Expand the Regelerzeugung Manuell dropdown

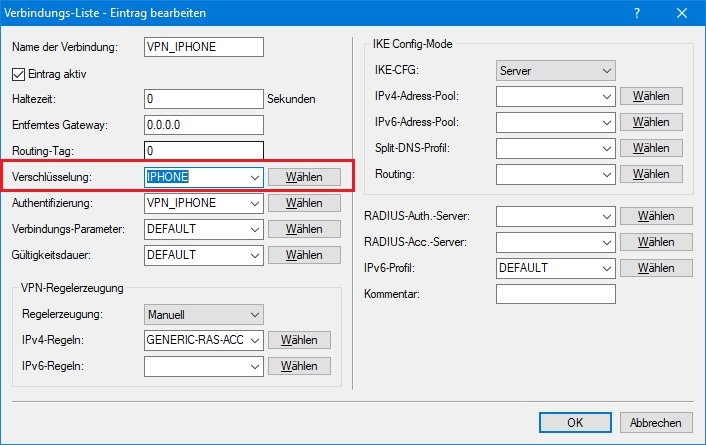254,314
